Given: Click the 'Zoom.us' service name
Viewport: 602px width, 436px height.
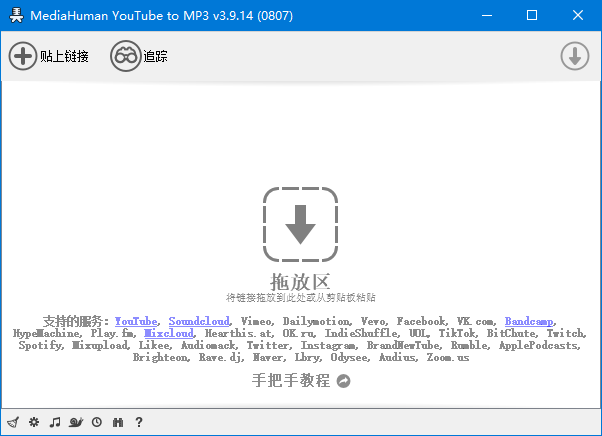Looking at the screenshot, I should pyautogui.click(x=448, y=357).
